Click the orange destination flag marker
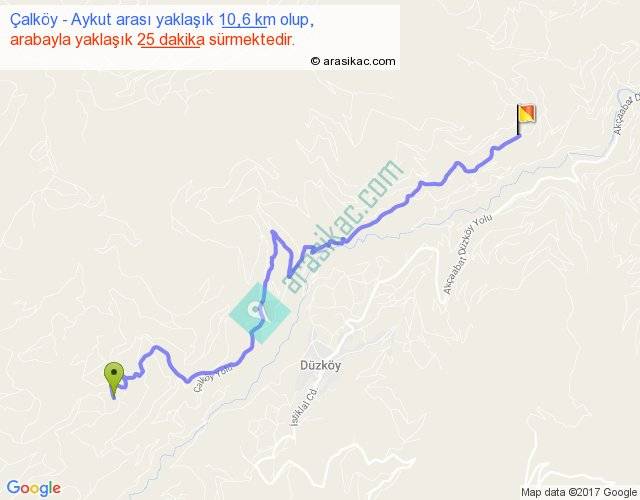The image size is (640, 500). tap(526, 119)
